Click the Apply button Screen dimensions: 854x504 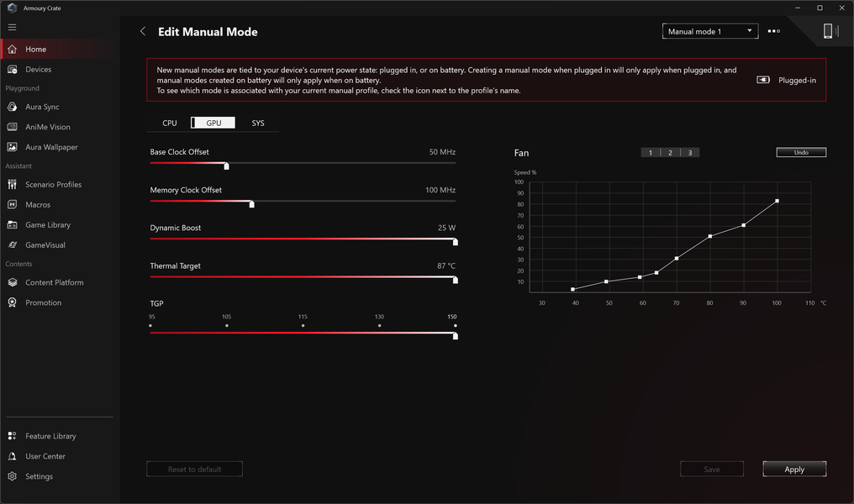(x=794, y=470)
